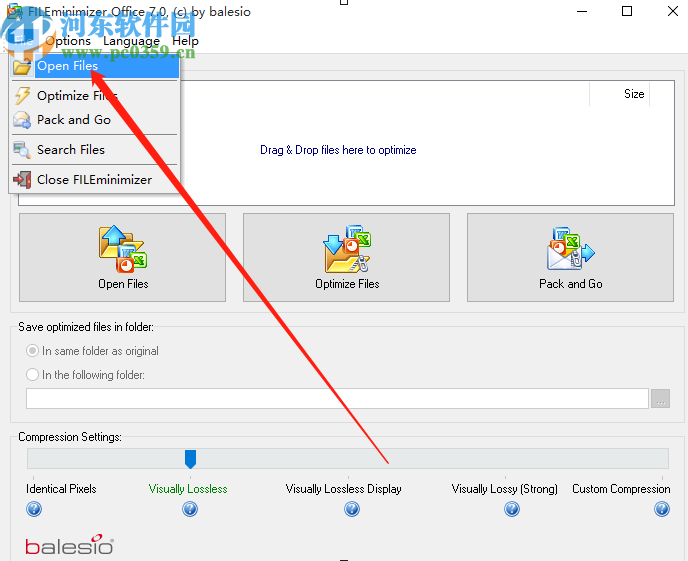
Task: Click the Custom Compression label
Action: [x=621, y=489]
